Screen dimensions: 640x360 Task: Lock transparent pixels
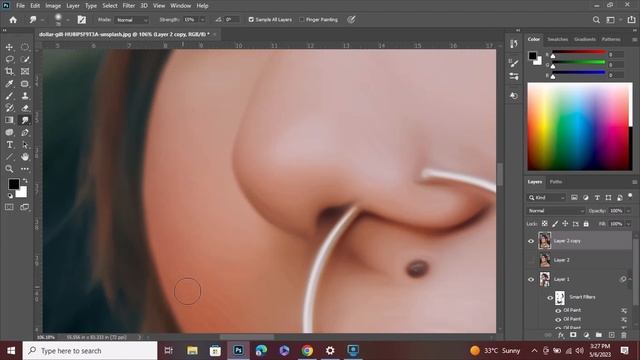tap(544, 224)
